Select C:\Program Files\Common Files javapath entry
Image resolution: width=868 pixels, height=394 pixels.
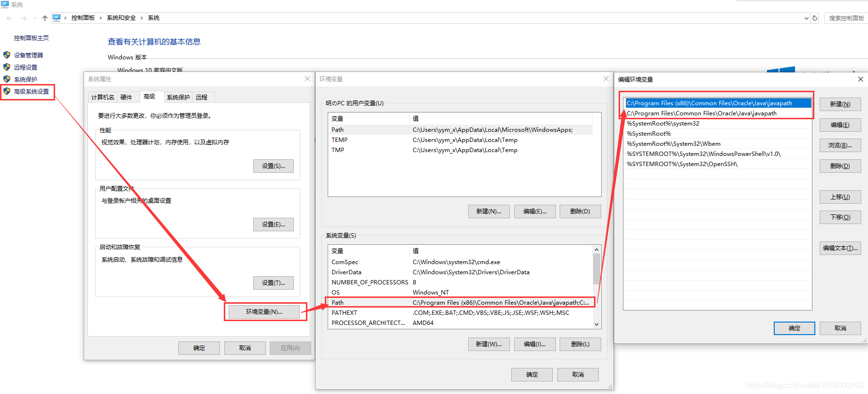(x=718, y=113)
